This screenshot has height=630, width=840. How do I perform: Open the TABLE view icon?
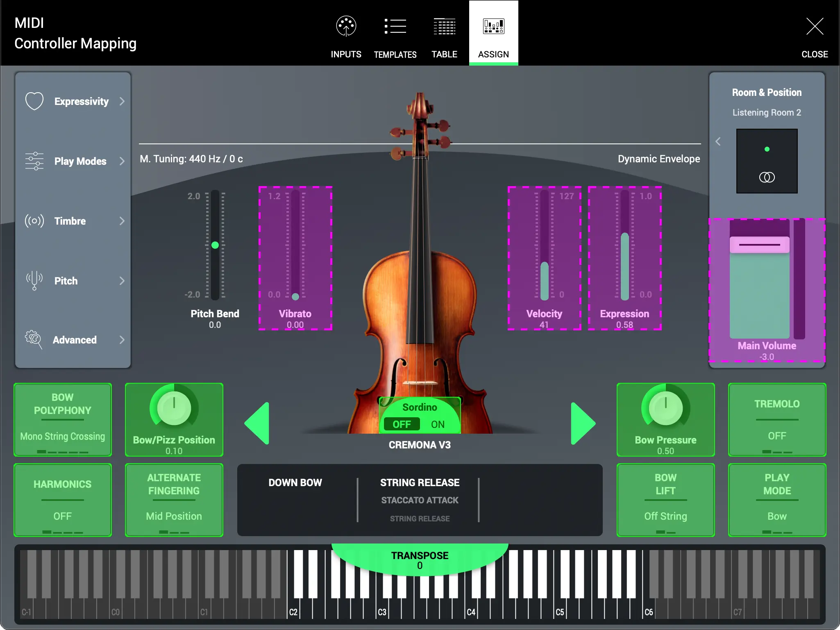(x=444, y=26)
